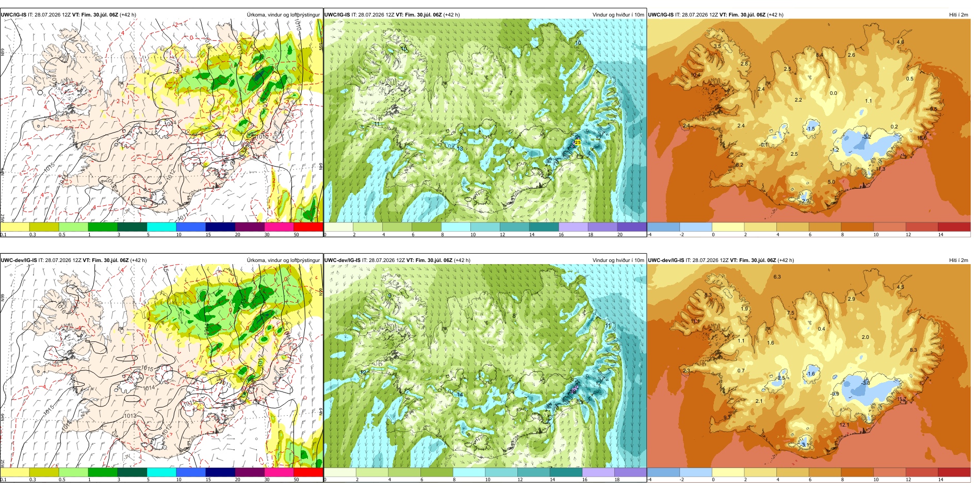Click the 'UWC-dev/IG-IS' header of the bottom precipitation map
The height and width of the screenshot is (490, 980).
click(19, 260)
